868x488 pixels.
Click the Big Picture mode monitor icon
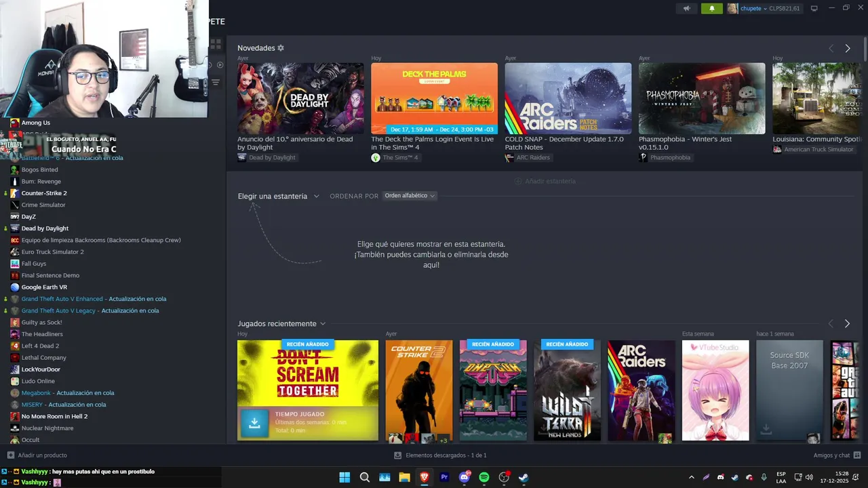point(814,9)
